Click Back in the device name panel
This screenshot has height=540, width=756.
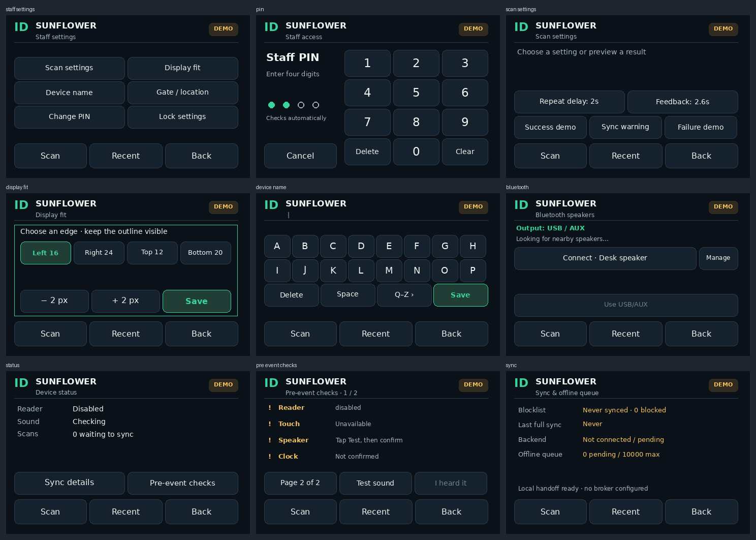452,334
